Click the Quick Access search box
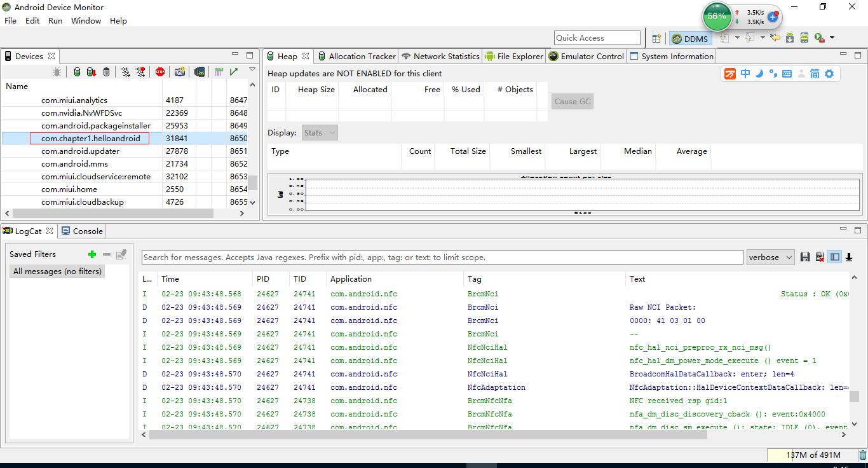This screenshot has width=868, height=468. coord(597,38)
